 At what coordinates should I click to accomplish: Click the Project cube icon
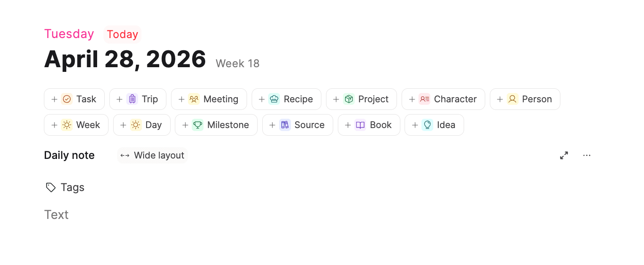point(349,99)
